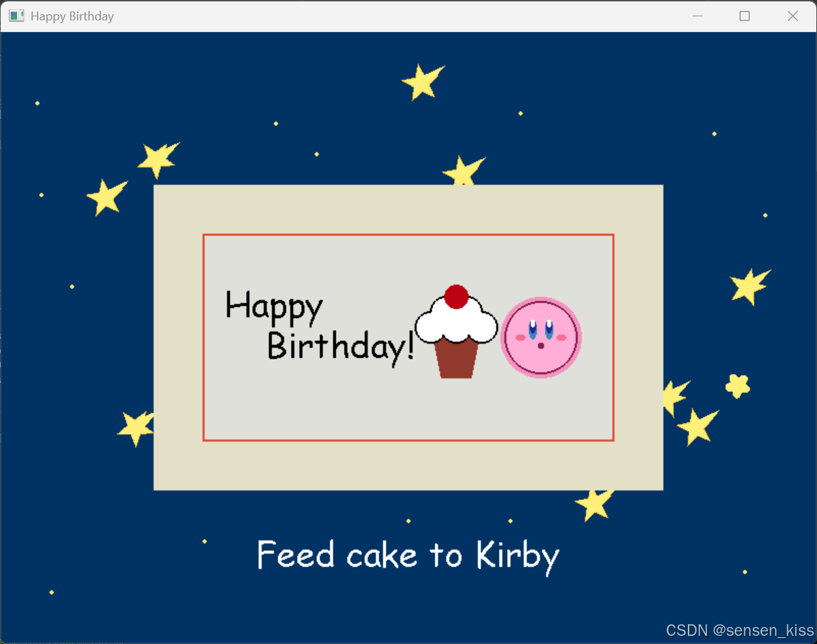
Task: Click the flower-shaped yellow star on the right
Action: click(737, 386)
